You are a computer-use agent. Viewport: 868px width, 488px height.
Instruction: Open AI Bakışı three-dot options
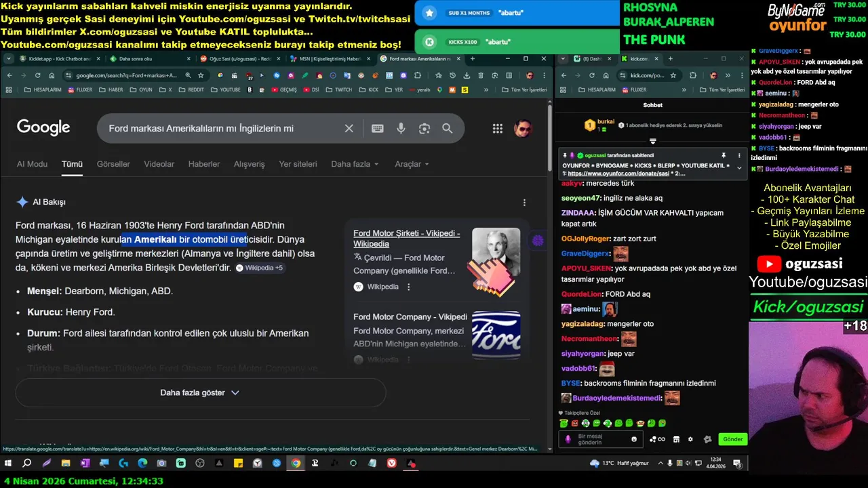coord(524,202)
